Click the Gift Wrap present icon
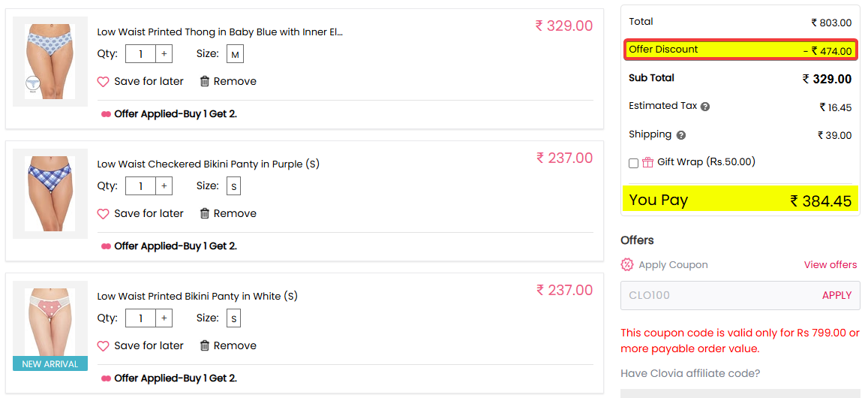This screenshot has width=868, height=398. [x=647, y=162]
